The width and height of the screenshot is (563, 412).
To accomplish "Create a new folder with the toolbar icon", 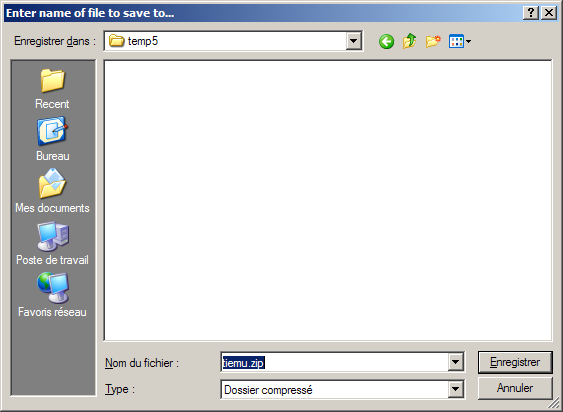I will point(433,42).
